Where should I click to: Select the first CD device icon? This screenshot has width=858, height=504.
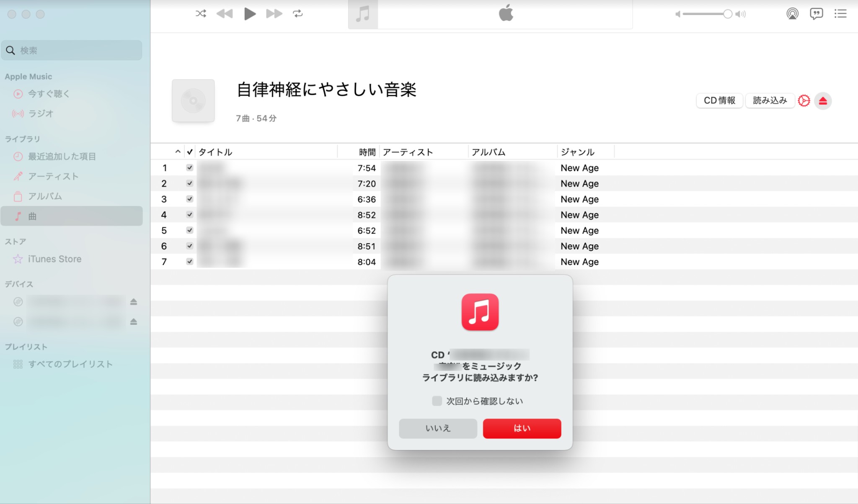pos(18,301)
